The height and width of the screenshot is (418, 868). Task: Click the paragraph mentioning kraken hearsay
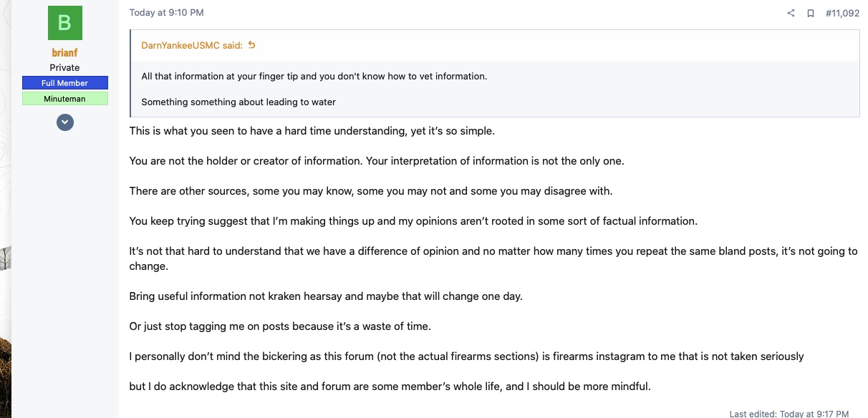[x=326, y=296]
